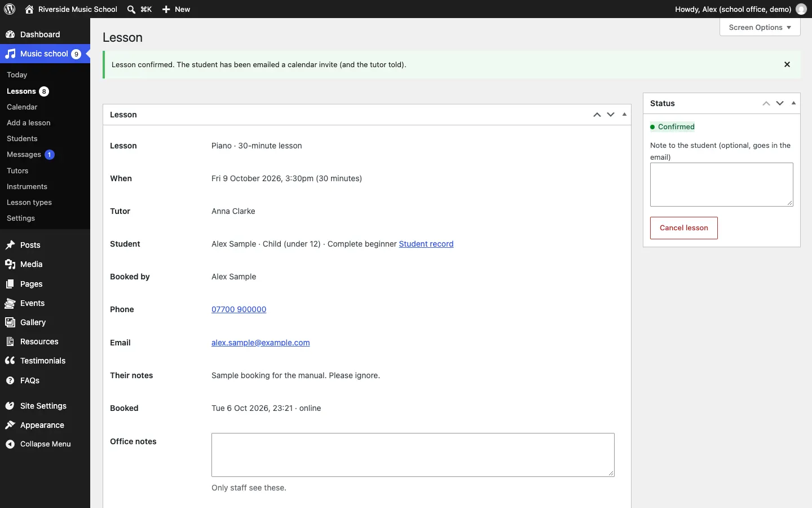Open the Student record link
The height and width of the screenshot is (508, 812).
click(426, 244)
